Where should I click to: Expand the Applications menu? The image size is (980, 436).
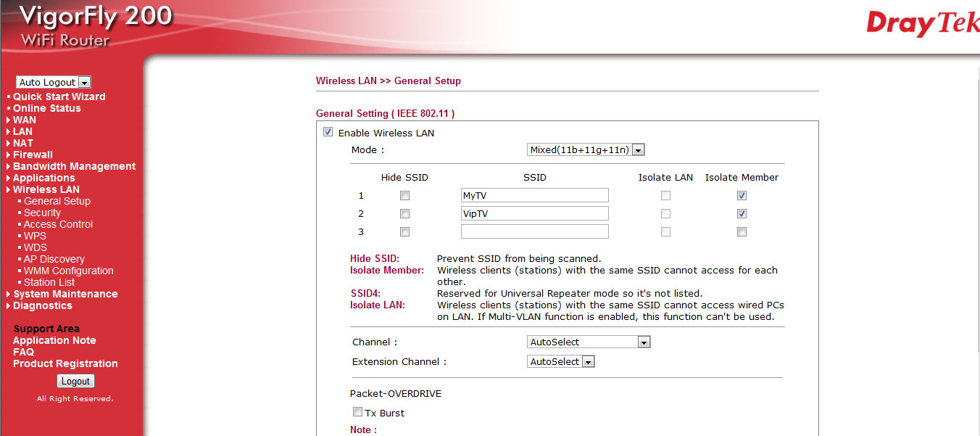[x=43, y=178]
